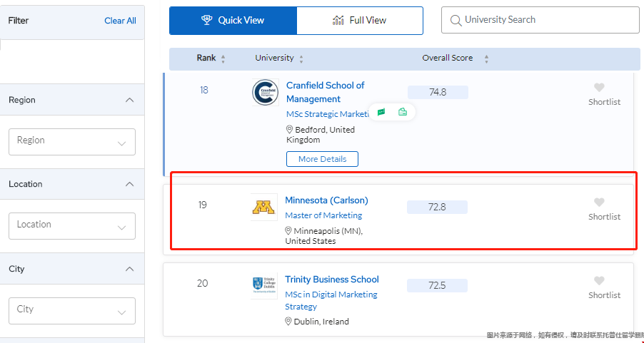Click the location pin beside Bedford

click(x=290, y=130)
